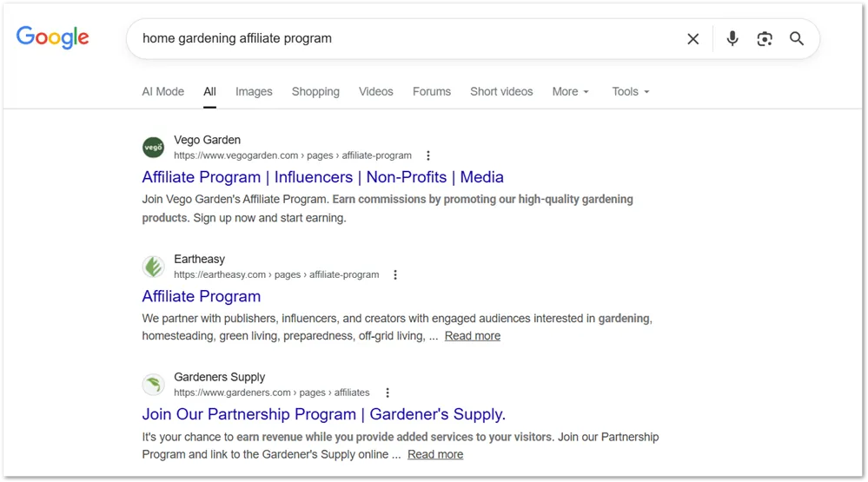The height and width of the screenshot is (482, 868).
Task: Clear the search query with X icon
Action: pos(693,39)
